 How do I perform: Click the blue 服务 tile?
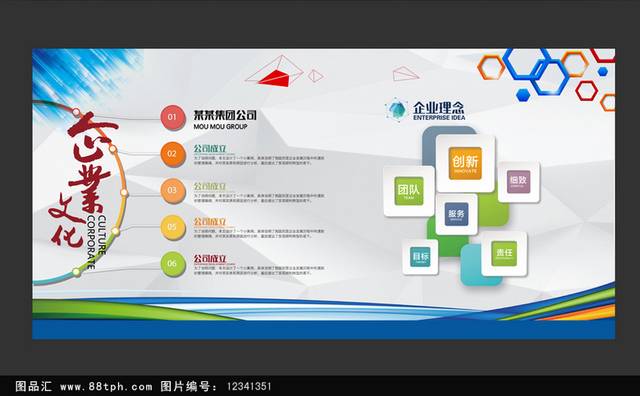456,214
